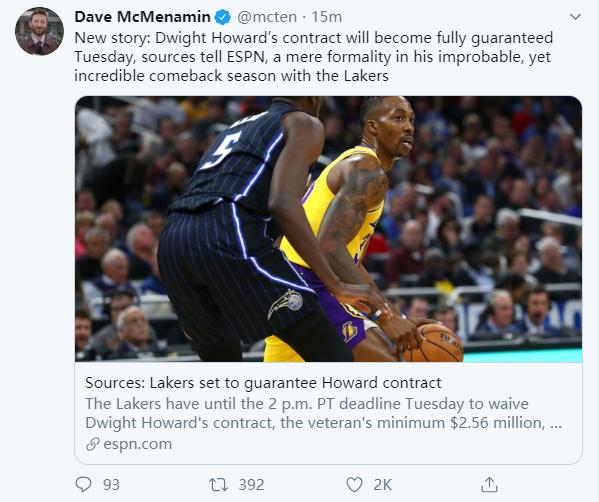Click the 2K likes count

click(383, 485)
